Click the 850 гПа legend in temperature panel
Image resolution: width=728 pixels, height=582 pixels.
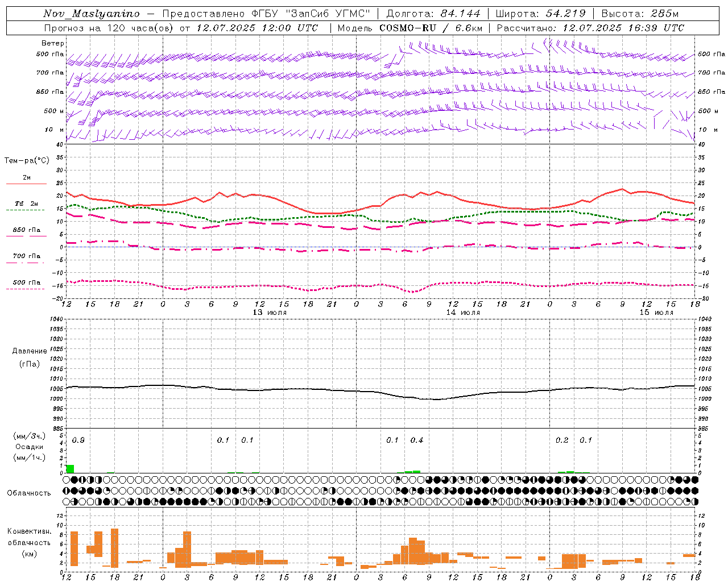[26, 232]
